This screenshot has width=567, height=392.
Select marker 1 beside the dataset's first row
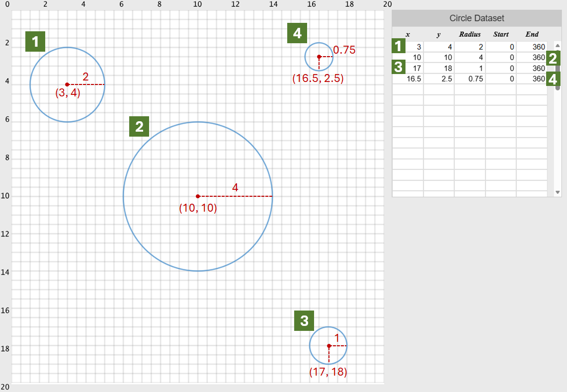coord(398,46)
